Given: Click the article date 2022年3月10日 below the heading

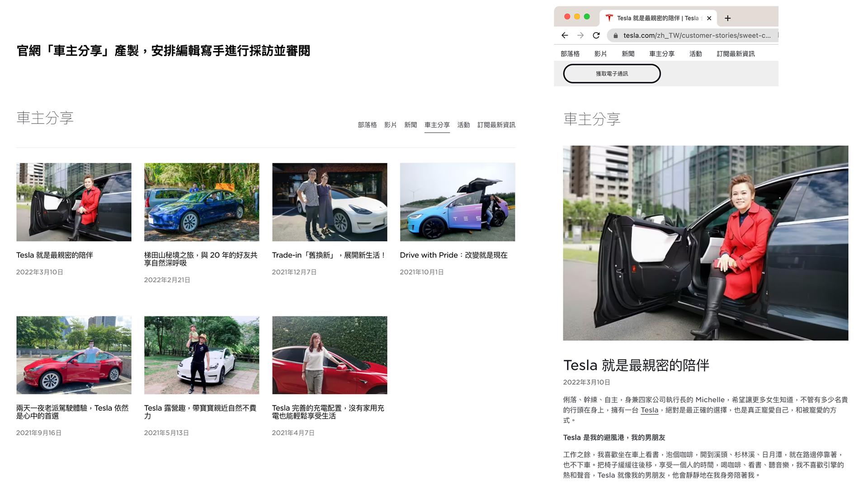Looking at the screenshot, I should [586, 382].
